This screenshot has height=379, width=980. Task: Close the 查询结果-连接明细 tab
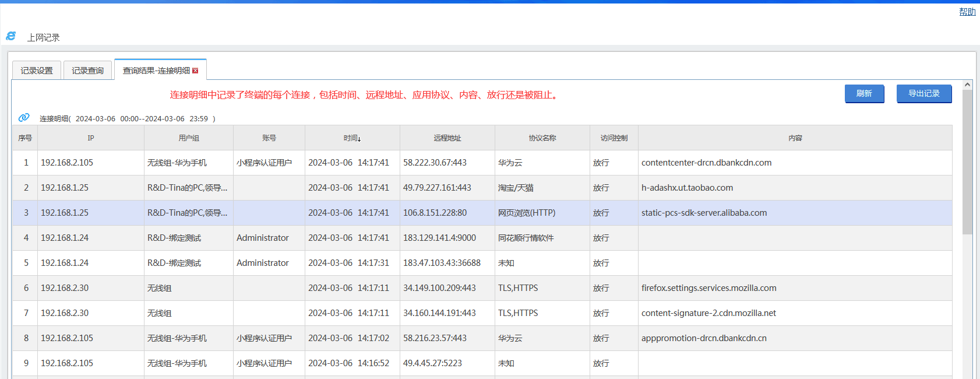(x=195, y=71)
